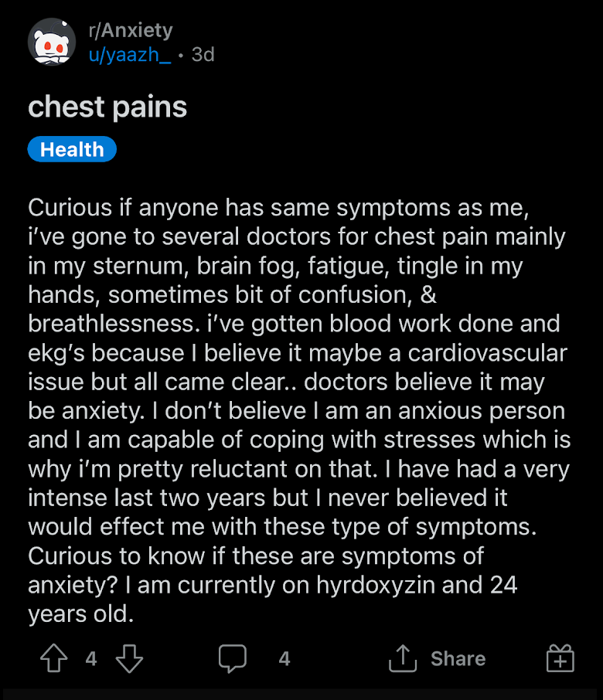
Task: Open comments via speech bubble icon
Action: pyautogui.click(x=232, y=658)
